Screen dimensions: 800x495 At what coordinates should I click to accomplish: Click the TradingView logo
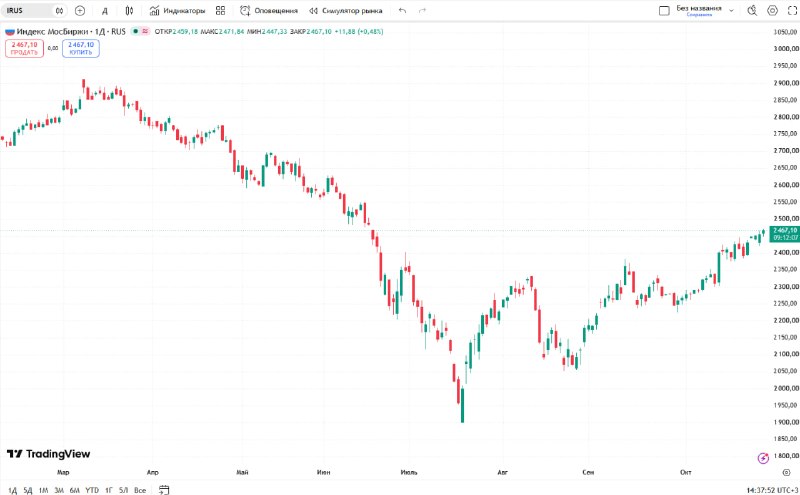tap(48, 454)
